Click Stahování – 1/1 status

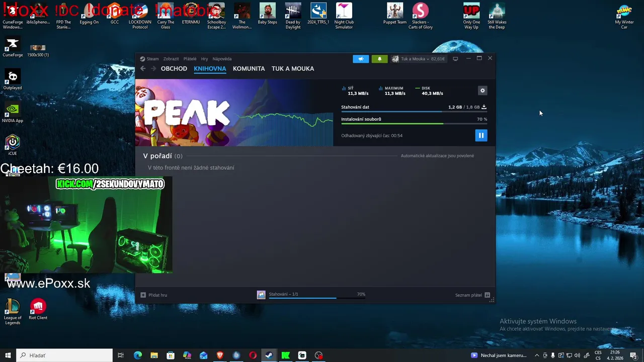pos(283,294)
